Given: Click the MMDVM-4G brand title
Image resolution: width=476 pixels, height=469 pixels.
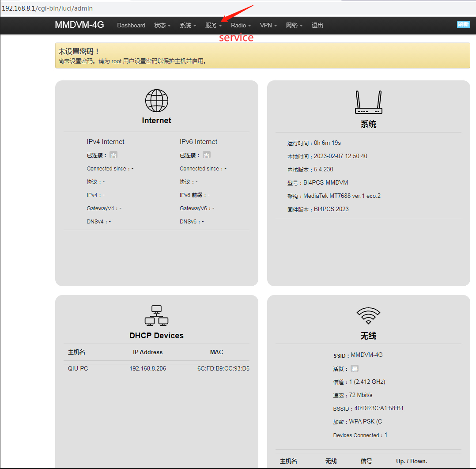Looking at the screenshot, I should (79, 25).
